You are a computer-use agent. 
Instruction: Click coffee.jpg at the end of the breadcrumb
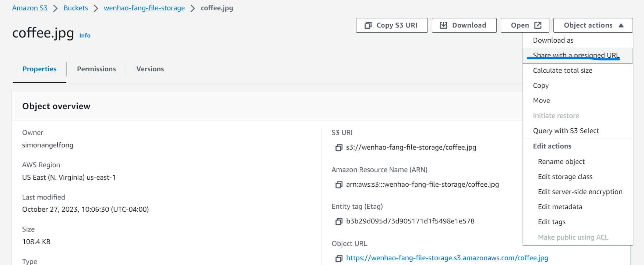217,8
